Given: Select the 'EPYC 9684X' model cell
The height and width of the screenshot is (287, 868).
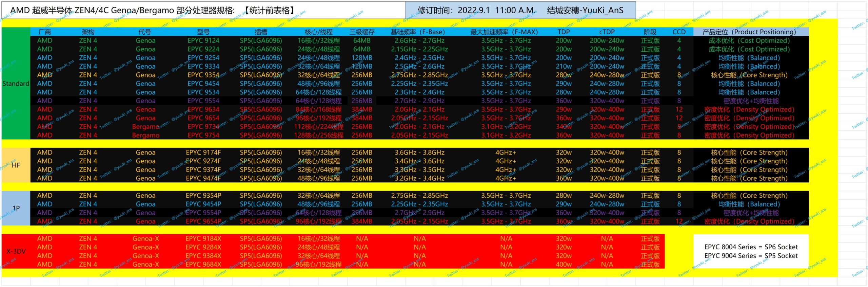Looking at the screenshot, I should click(203, 264).
